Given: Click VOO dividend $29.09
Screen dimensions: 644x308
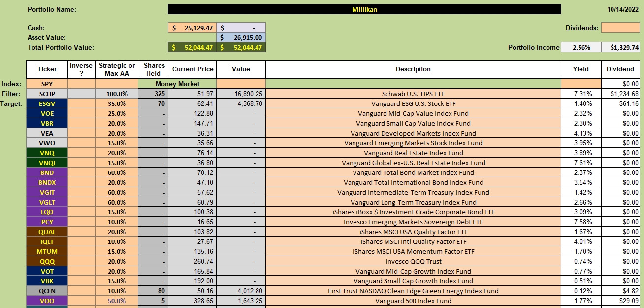Looking at the screenshot, I should 620,301.
